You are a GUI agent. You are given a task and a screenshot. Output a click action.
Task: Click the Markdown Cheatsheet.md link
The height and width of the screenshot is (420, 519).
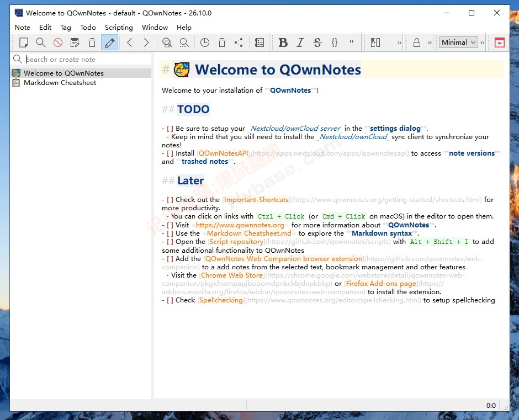click(x=249, y=233)
